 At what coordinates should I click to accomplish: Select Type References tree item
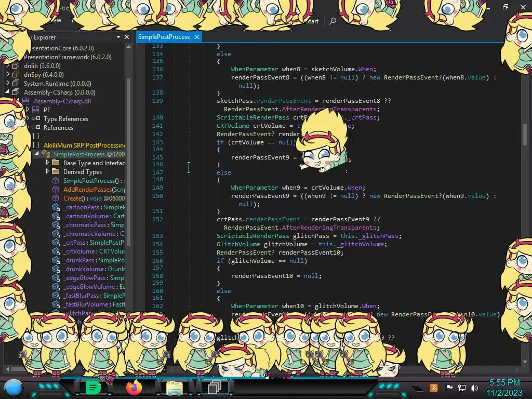(x=66, y=118)
